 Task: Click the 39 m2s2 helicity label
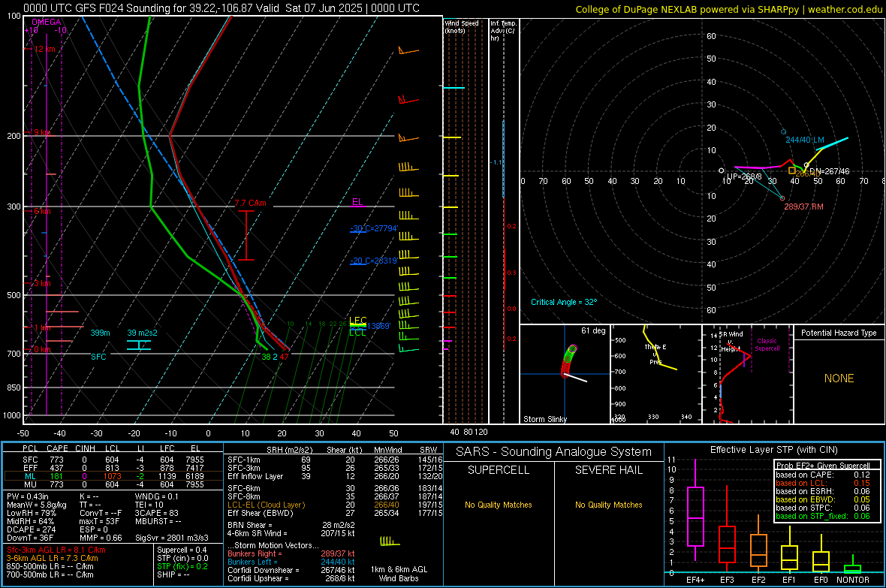[x=143, y=333]
